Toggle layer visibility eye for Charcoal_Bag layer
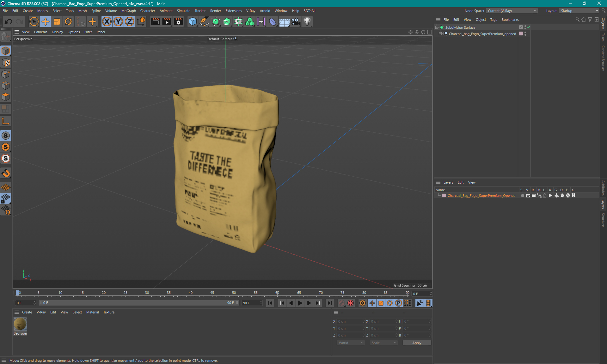 point(528,196)
